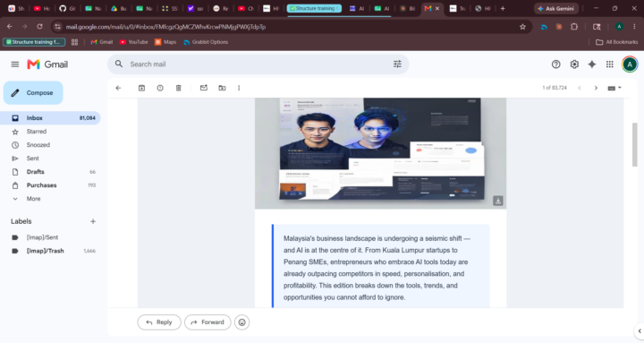The width and height of the screenshot is (644, 343).
Task: Reload the current browser page
Action: [x=39, y=27]
